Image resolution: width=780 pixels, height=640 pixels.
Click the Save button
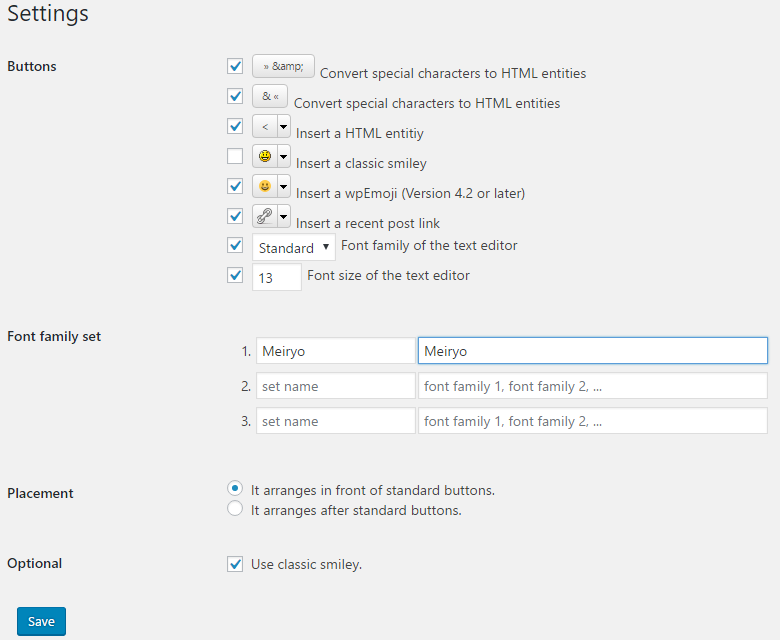click(41, 621)
